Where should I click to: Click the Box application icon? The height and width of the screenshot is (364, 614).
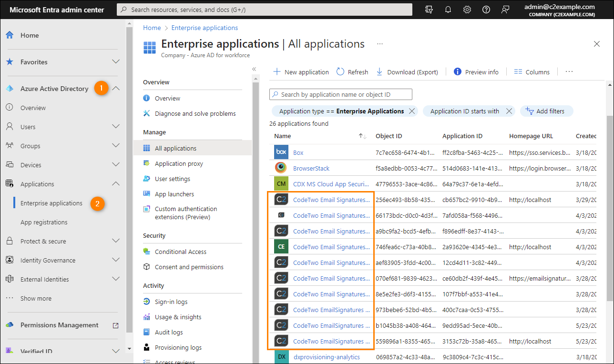tap(281, 152)
